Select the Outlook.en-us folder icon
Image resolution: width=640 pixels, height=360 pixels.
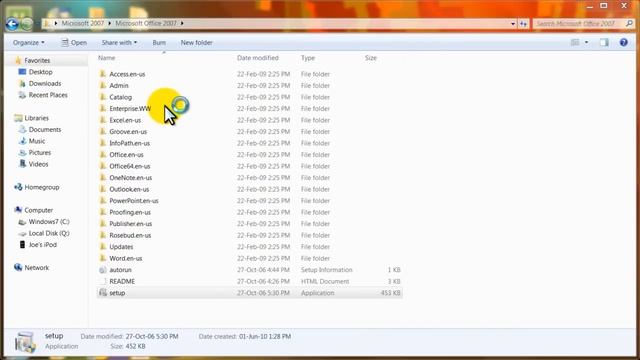tap(103, 189)
